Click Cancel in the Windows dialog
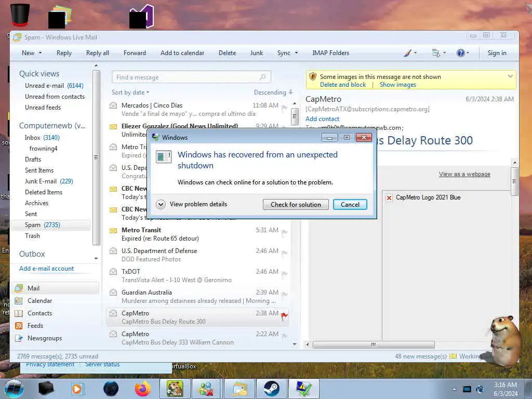The height and width of the screenshot is (399, 532). coord(350,205)
